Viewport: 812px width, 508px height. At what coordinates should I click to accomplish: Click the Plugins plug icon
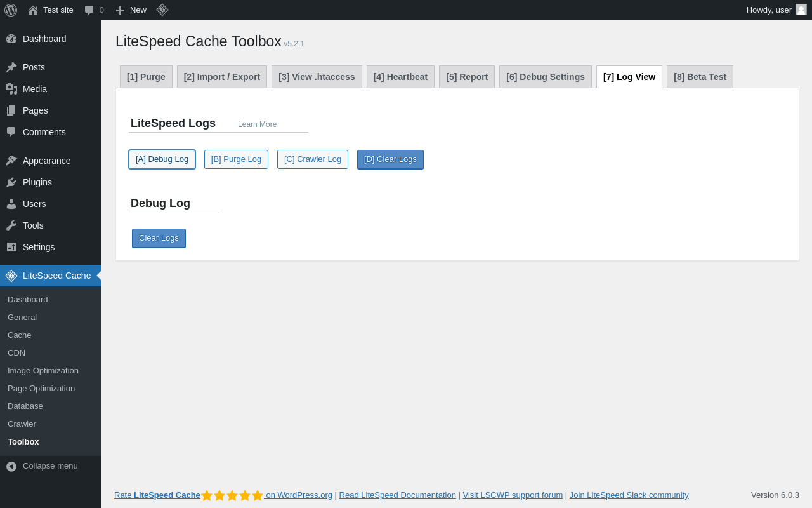pyautogui.click(x=11, y=182)
